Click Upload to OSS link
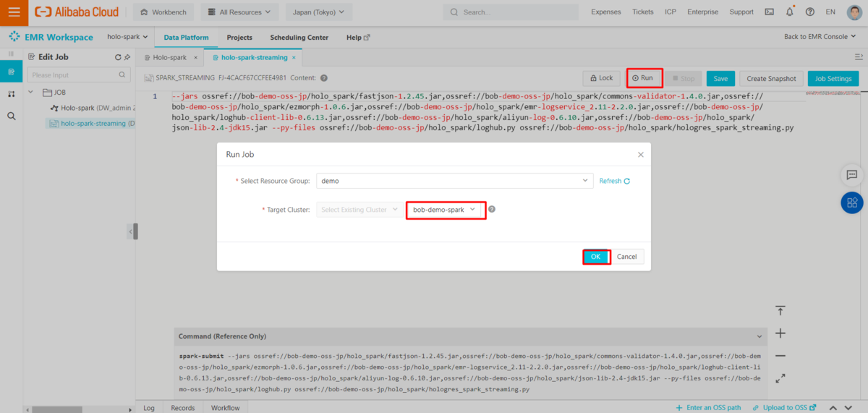This screenshot has height=413, width=868. coord(784,407)
